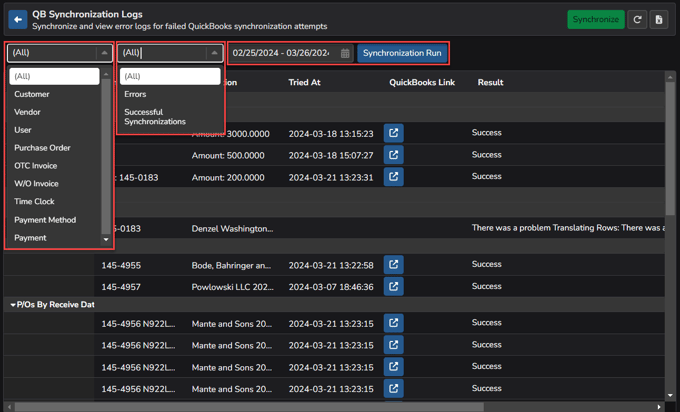Click the QuickBooks Link column header
This screenshot has width=680, height=412.
click(x=422, y=82)
